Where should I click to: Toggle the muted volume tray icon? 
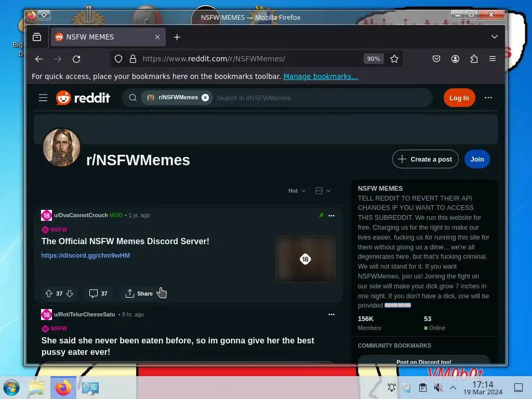point(438,388)
